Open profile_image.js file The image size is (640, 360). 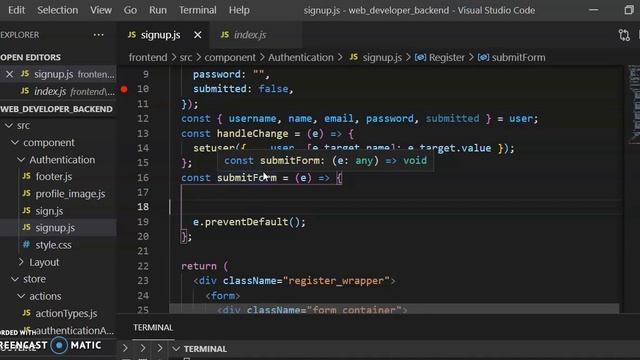pos(70,194)
